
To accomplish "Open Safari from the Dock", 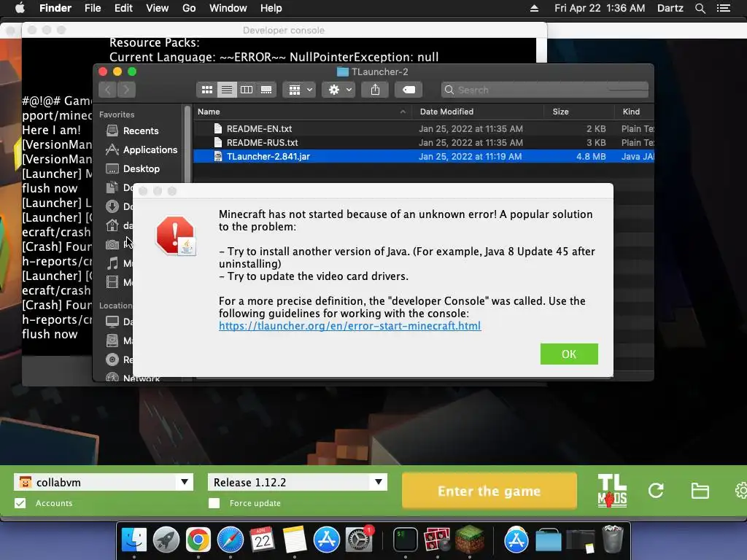I will coord(230,540).
